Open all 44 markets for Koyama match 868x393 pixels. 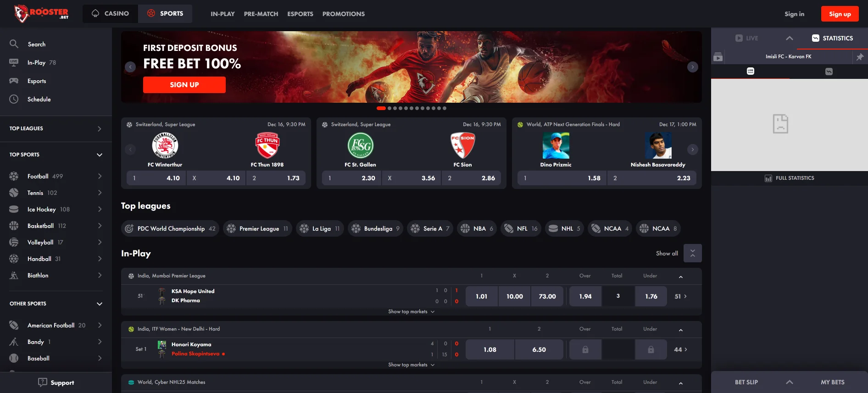680,349
